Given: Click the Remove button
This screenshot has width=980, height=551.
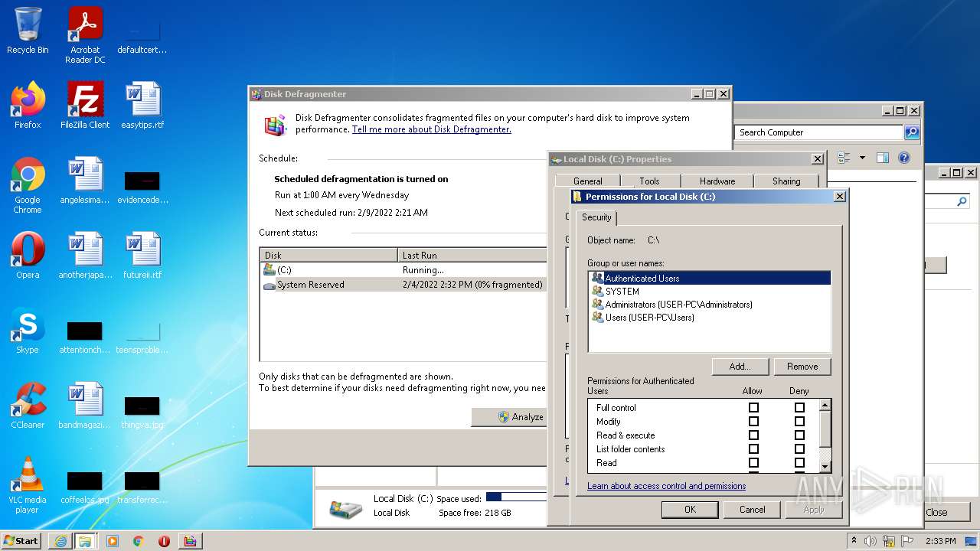Looking at the screenshot, I should coord(802,367).
